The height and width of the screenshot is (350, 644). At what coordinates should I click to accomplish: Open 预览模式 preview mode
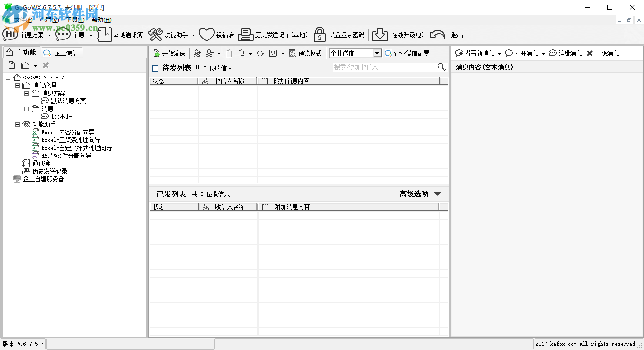tap(305, 53)
